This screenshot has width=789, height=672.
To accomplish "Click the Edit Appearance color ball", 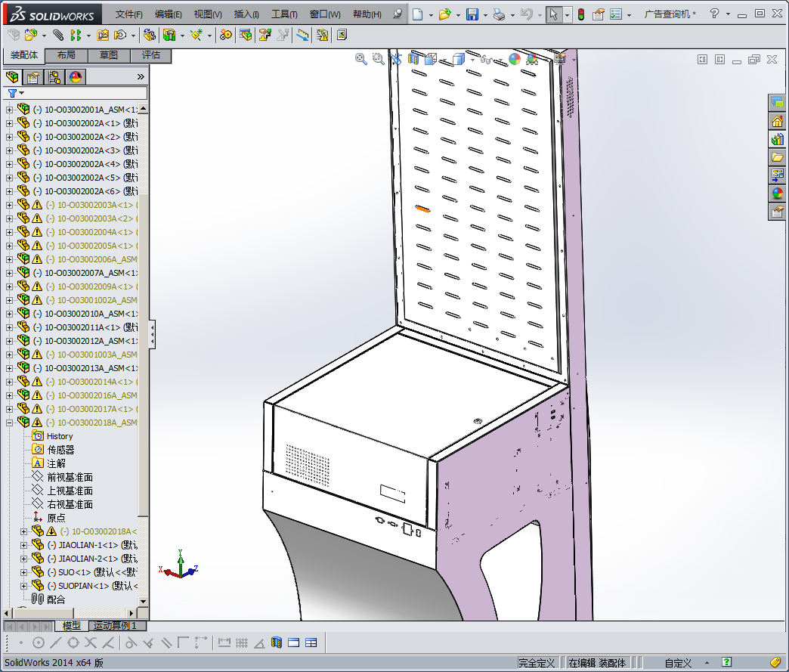I will coord(514,59).
